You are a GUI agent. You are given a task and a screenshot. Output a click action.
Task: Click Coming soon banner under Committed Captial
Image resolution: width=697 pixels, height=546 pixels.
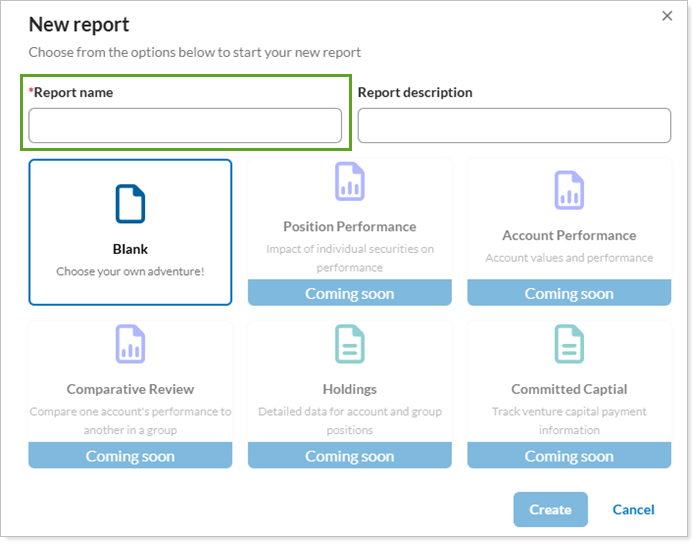[569, 455]
